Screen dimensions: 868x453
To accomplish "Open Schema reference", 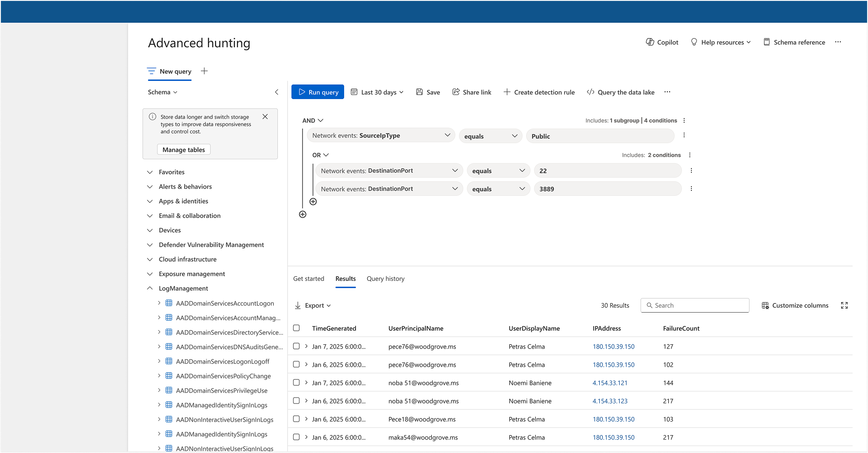I will (x=794, y=42).
